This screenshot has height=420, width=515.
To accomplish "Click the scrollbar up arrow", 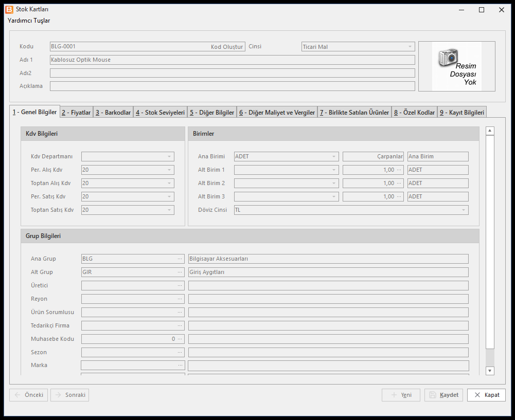I will pyautogui.click(x=490, y=131).
